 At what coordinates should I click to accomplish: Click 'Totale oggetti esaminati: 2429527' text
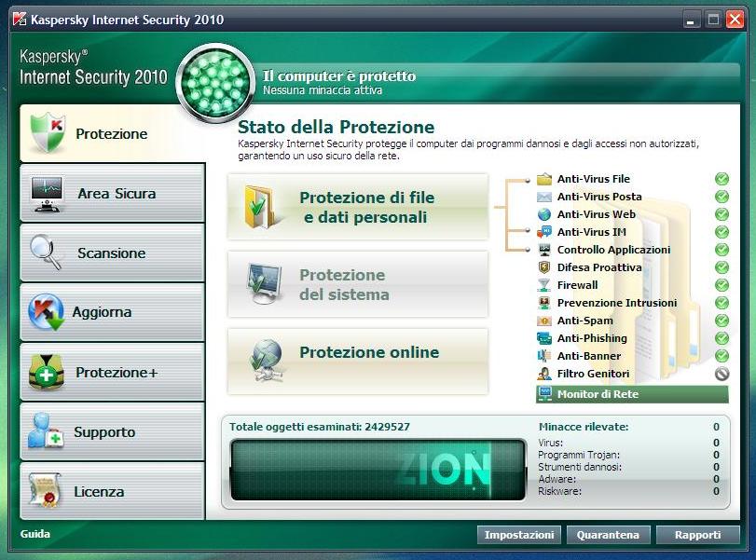tap(320, 427)
